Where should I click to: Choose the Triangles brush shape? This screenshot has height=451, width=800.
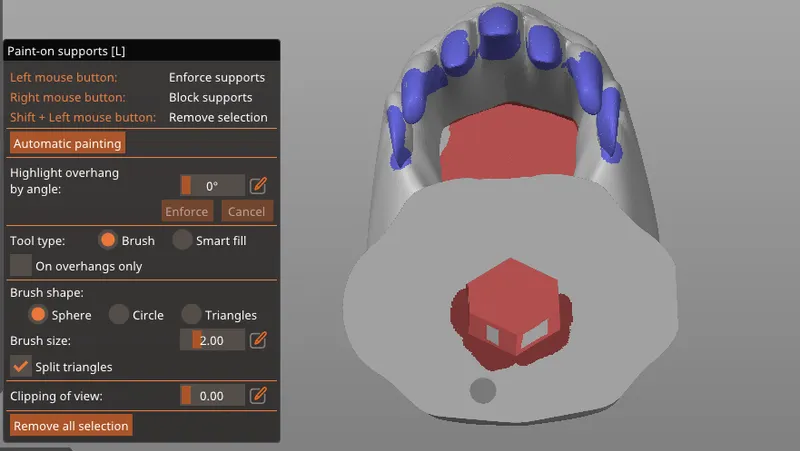[191, 315]
